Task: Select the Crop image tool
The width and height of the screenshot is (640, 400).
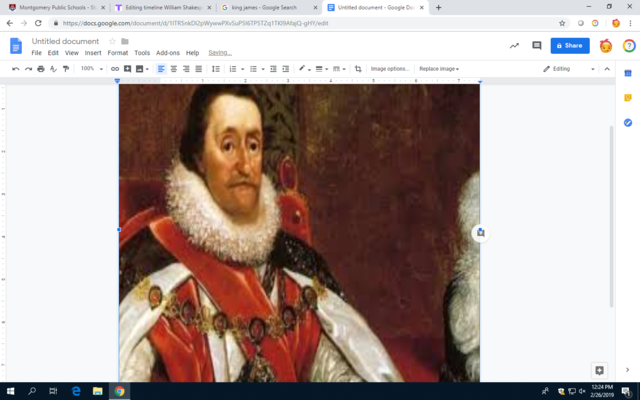Action: 358,69
